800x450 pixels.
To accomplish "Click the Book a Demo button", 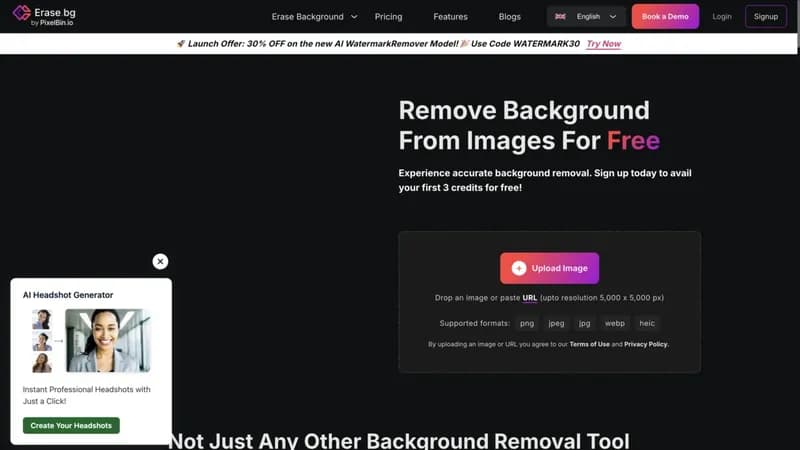I will [x=665, y=16].
